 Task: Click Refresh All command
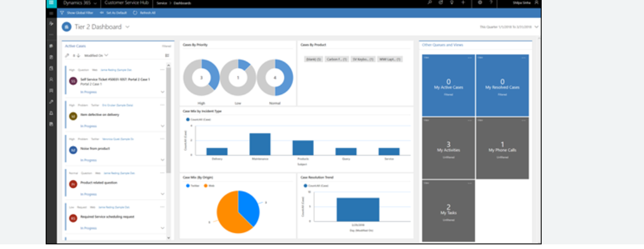click(x=144, y=13)
